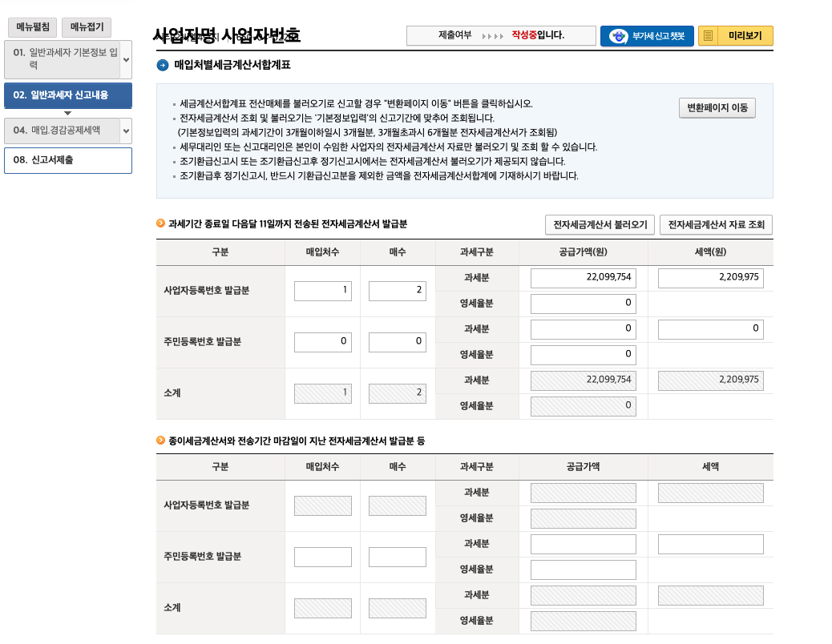Open the 부가세신고챗봇 button
832x644 pixels.
(647, 36)
